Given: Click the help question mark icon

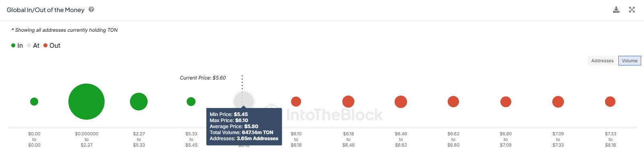Looking at the screenshot, I should pos(91,9).
